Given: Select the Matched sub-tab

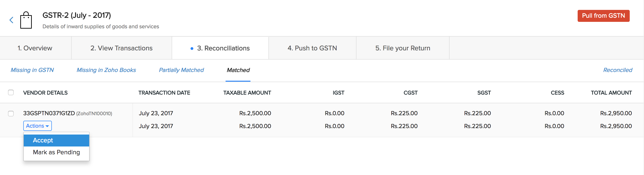Looking at the screenshot, I should [238, 70].
